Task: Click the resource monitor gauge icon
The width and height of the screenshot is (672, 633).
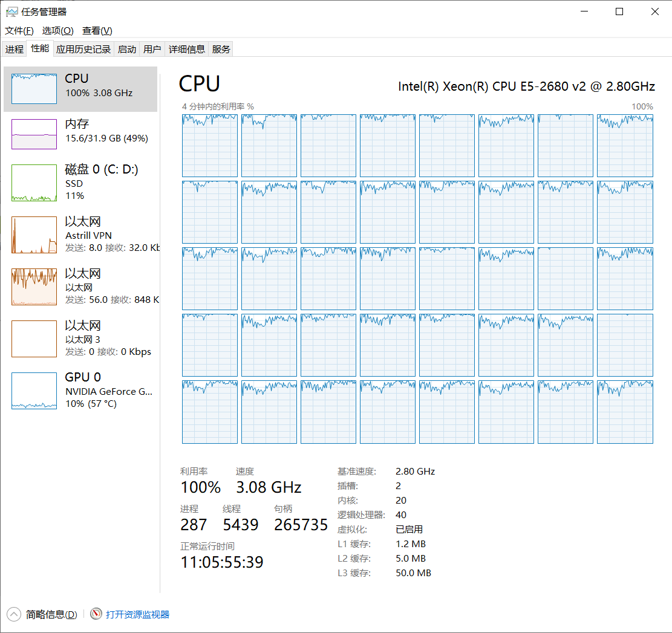Action: pos(96,614)
